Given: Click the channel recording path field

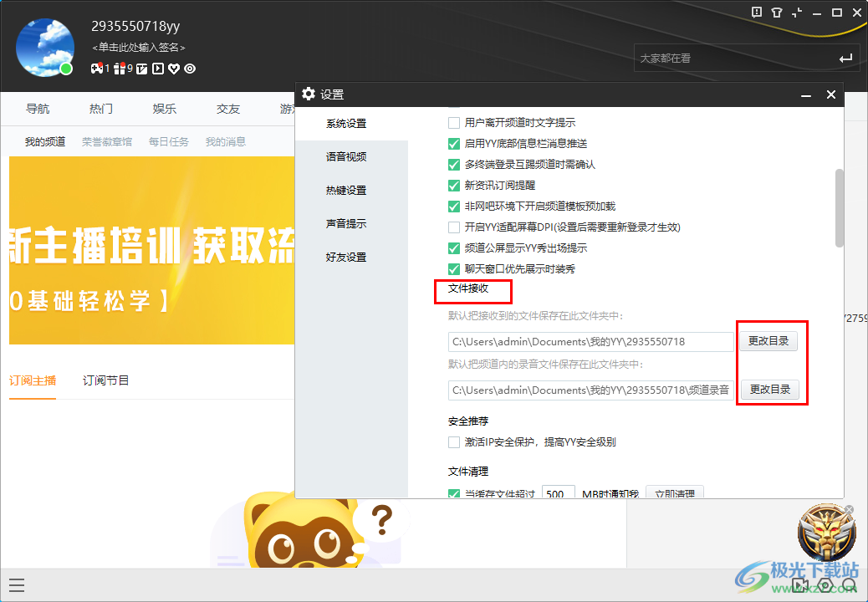Looking at the screenshot, I should [590, 390].
